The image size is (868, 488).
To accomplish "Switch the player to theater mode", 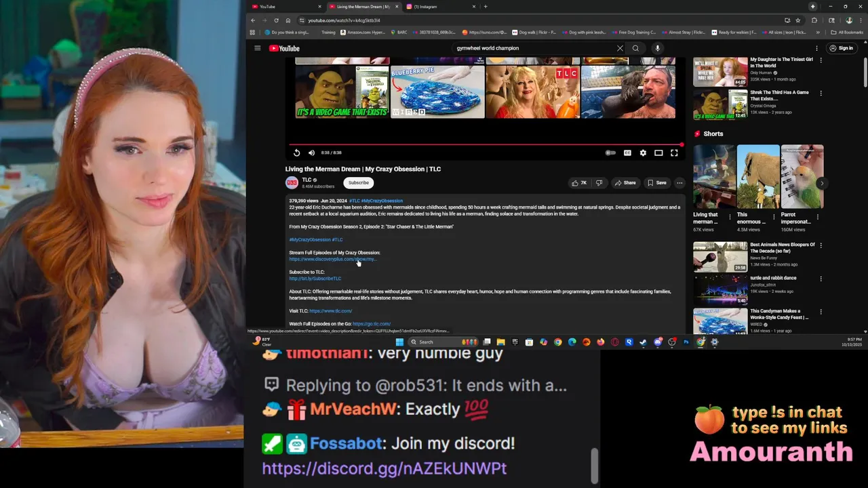I will coord(658,152).
